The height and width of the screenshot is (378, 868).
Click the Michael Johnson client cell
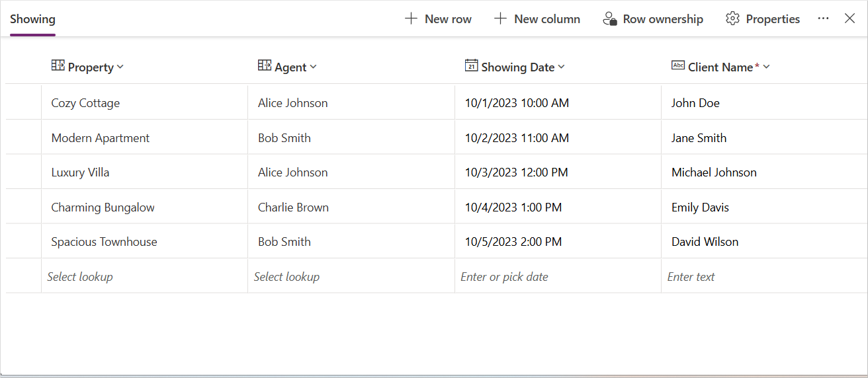coord(764,172)
